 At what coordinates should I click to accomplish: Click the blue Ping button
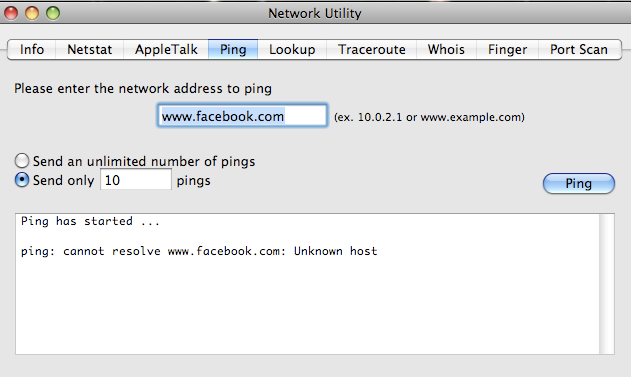tap(579, 183)
